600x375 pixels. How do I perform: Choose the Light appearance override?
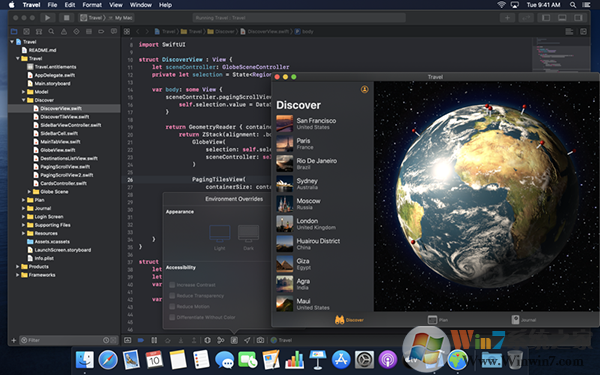(x=220, y=237)
